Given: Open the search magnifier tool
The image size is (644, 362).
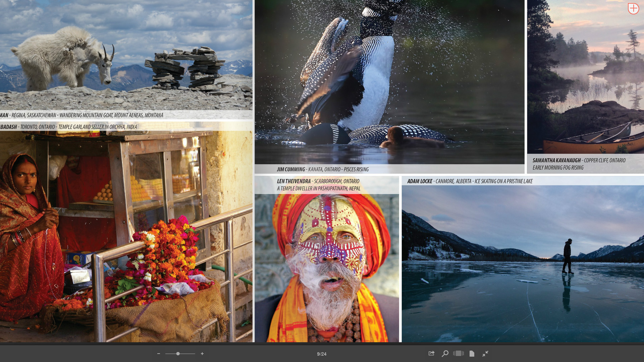Looking at the screenshot, I should [445, 354].
